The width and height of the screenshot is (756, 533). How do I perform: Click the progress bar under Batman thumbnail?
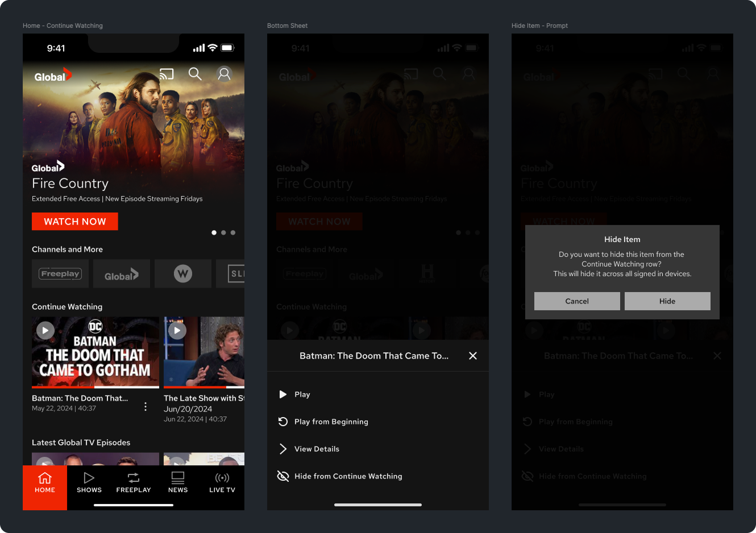(x=95, y=387)
